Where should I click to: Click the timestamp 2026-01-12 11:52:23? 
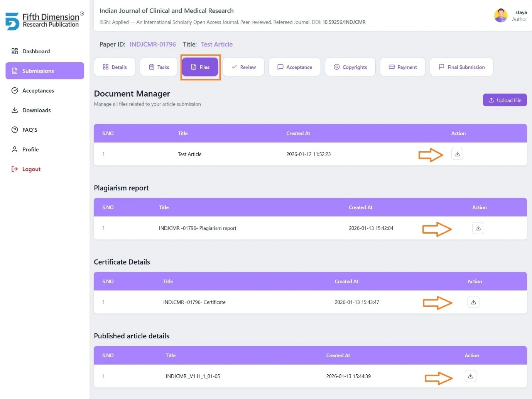[x=309, y=154]
